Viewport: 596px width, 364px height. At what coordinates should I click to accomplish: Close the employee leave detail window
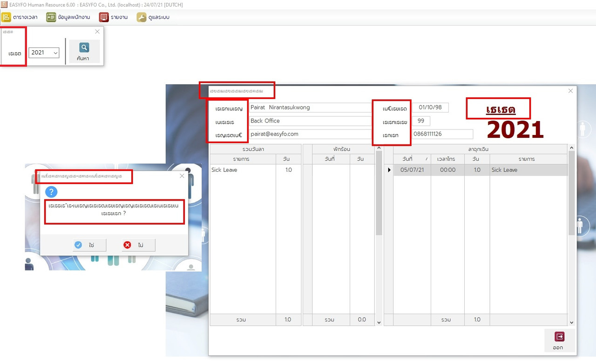pyautogui.click(x=570, y=91)
